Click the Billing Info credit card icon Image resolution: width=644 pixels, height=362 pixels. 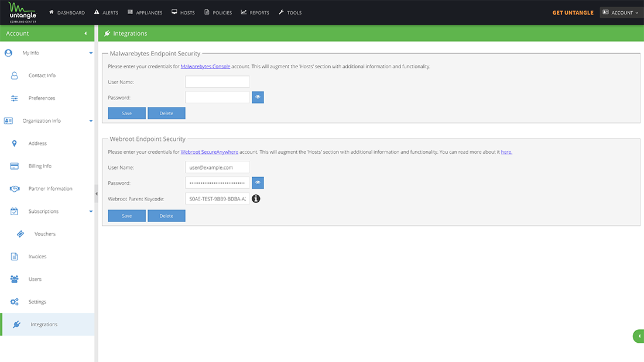15,166
